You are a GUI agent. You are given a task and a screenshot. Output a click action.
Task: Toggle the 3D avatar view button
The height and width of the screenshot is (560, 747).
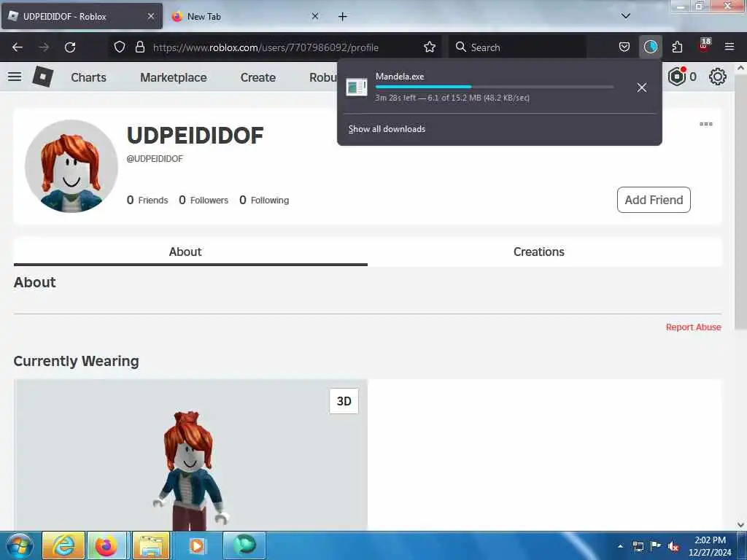pyautogui.click(x=344, y=401)
